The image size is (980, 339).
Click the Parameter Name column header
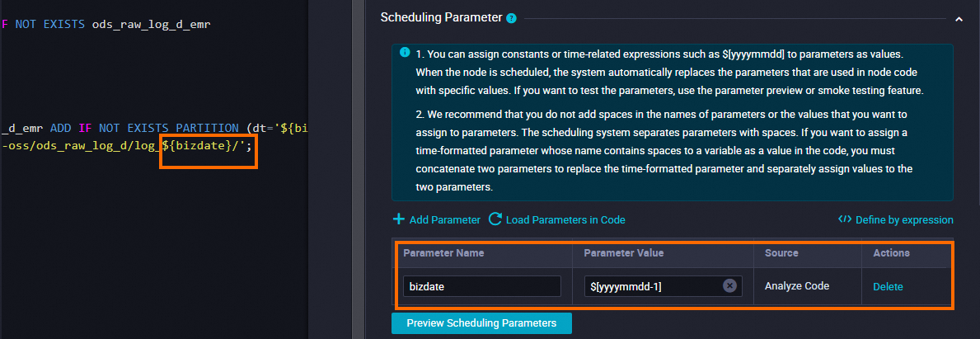[x=443, y=253]
